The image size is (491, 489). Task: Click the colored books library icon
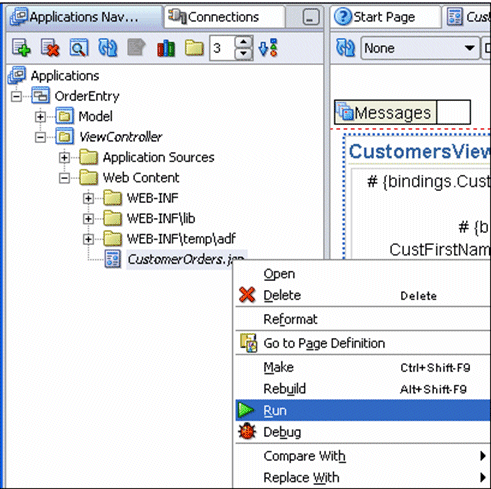(166, 48)
